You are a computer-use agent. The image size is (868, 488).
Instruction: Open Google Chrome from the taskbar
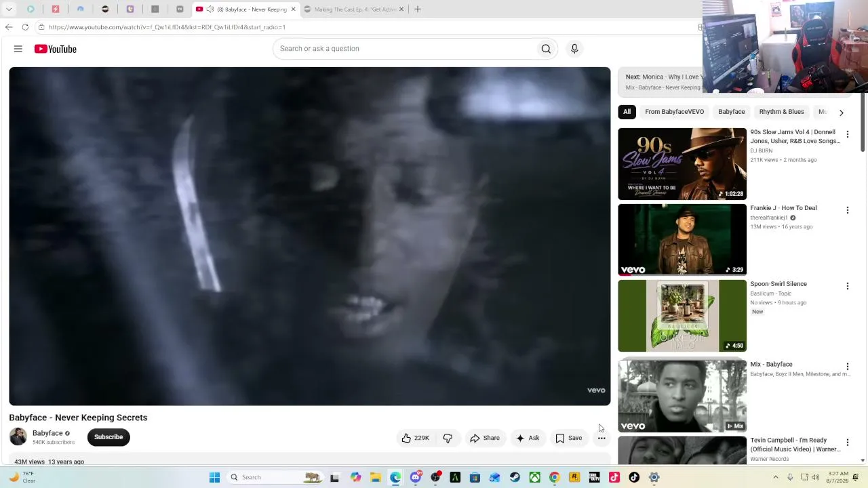point(555,477)
